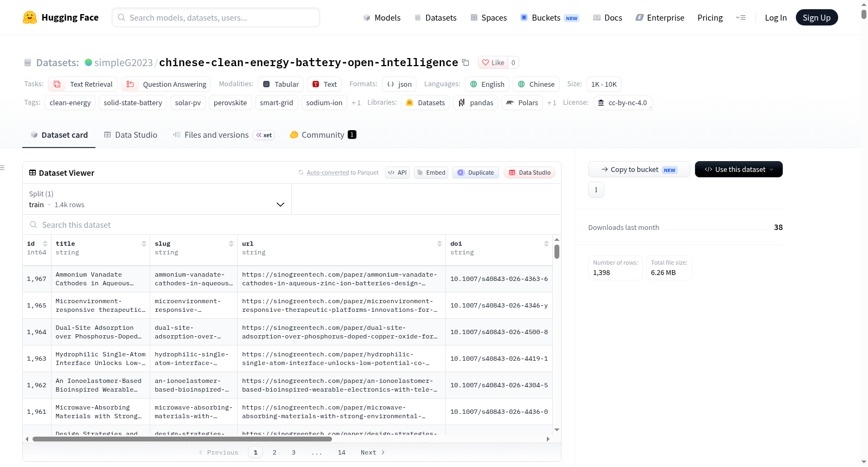Jump to page 3 of the table
The height and width of the screenshot is (467, 868).
[x=293, y=452]
